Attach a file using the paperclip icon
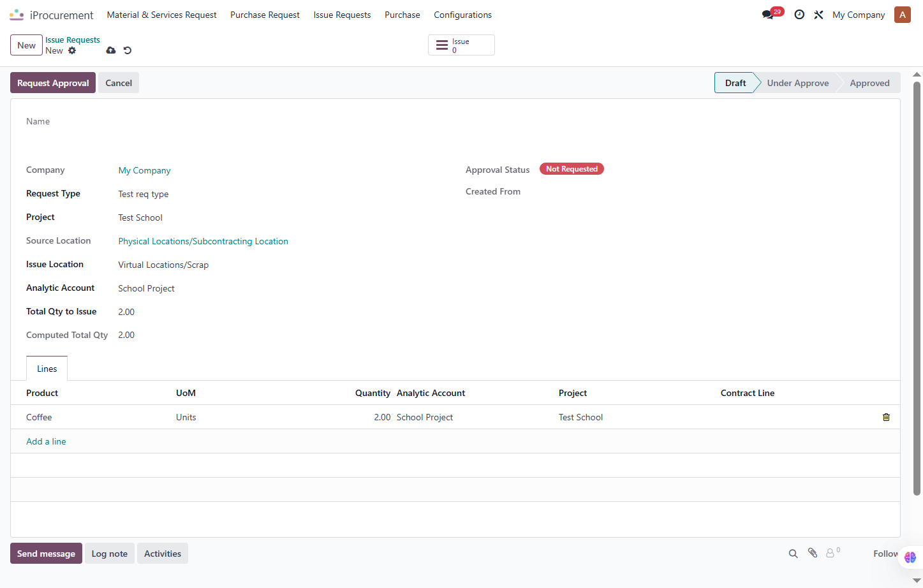 813,553
